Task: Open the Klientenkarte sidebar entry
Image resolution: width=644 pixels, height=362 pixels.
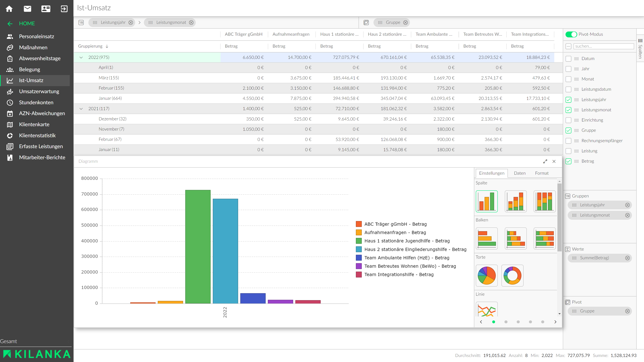Action: point(34,124)
